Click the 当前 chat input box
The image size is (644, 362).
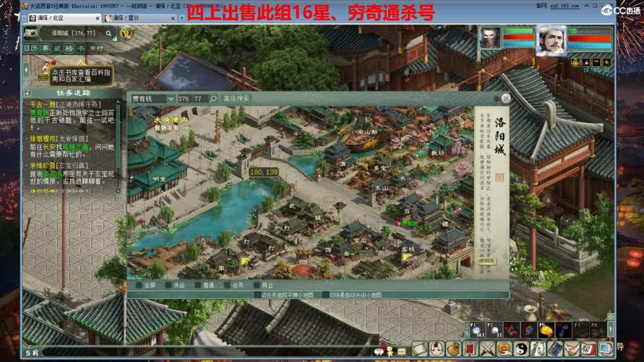coord(206,352)
